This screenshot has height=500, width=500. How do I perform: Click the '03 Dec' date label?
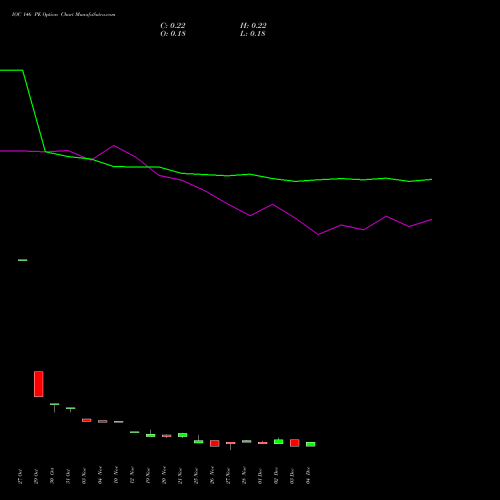point(292,476)
